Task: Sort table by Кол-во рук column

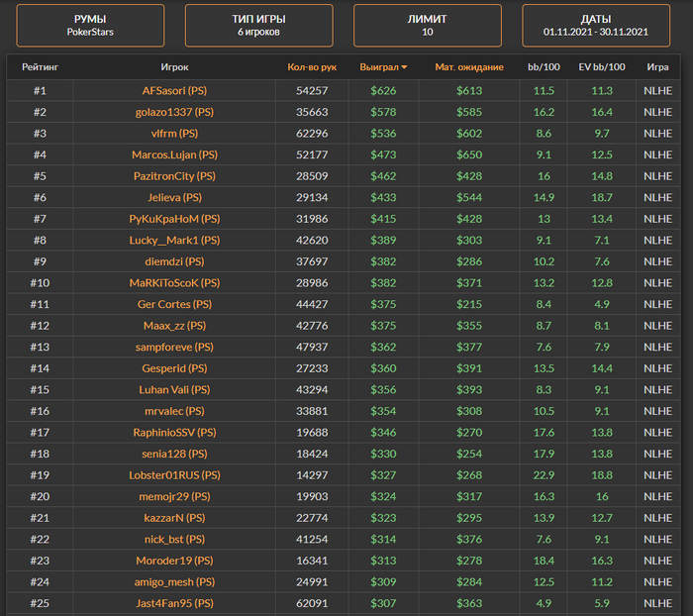Action: (x=312, y=67)
